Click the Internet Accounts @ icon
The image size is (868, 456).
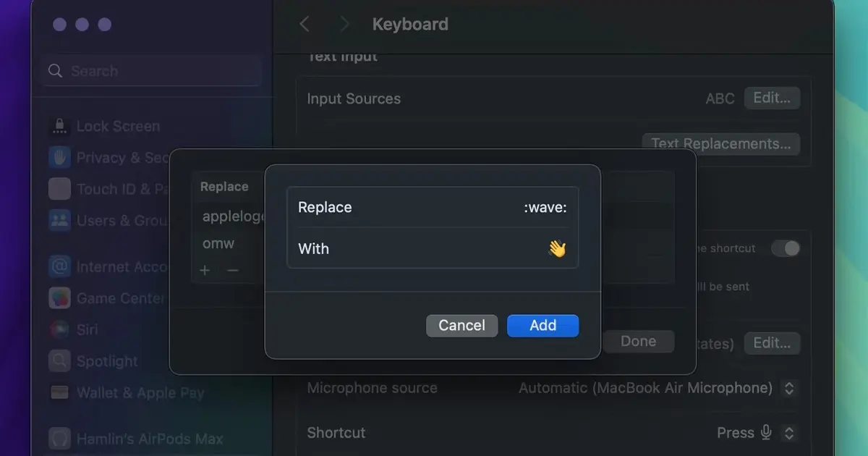(x=59, y=266)
